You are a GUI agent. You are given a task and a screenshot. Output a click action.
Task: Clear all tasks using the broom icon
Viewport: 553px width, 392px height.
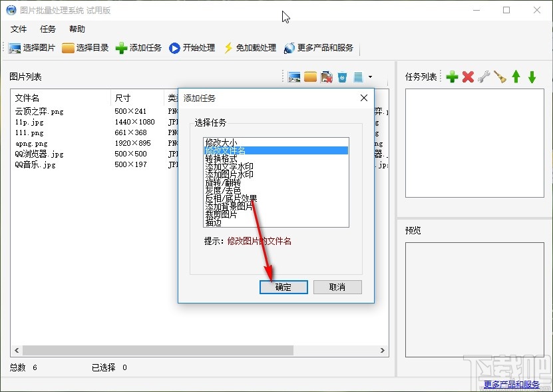[x=500, y=77]
